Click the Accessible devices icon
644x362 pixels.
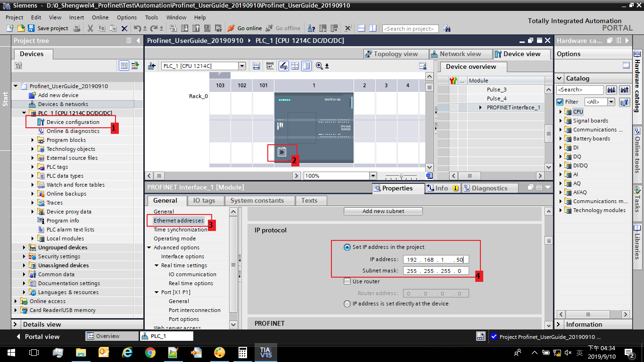pyautogui.click(x=312, y=28)
